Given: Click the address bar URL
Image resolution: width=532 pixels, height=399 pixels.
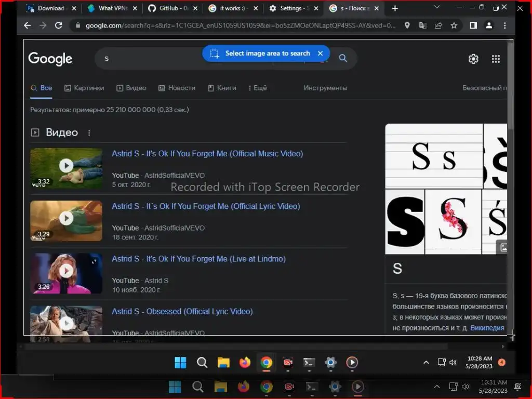Looking at the screenshot, I should pos(240,25).
